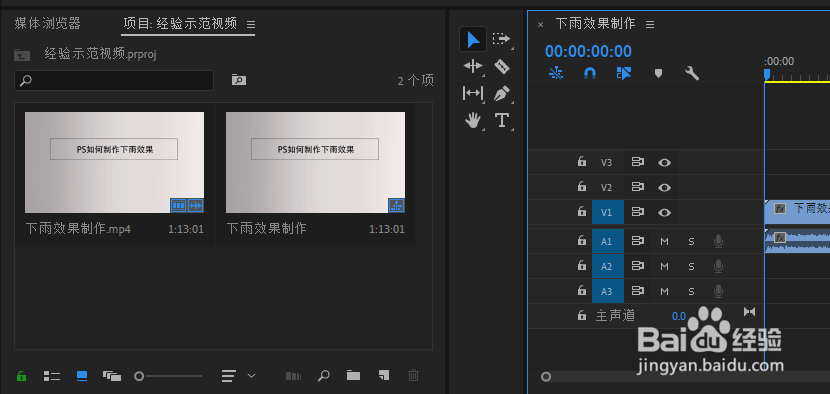830x394 pixels.
Task: Toggle V1 track lock
Action: 582,212
